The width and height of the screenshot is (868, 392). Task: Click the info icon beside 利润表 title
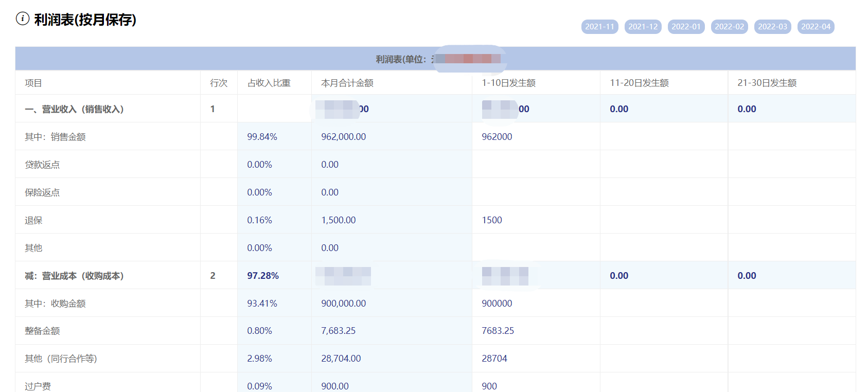pos(23,19)
